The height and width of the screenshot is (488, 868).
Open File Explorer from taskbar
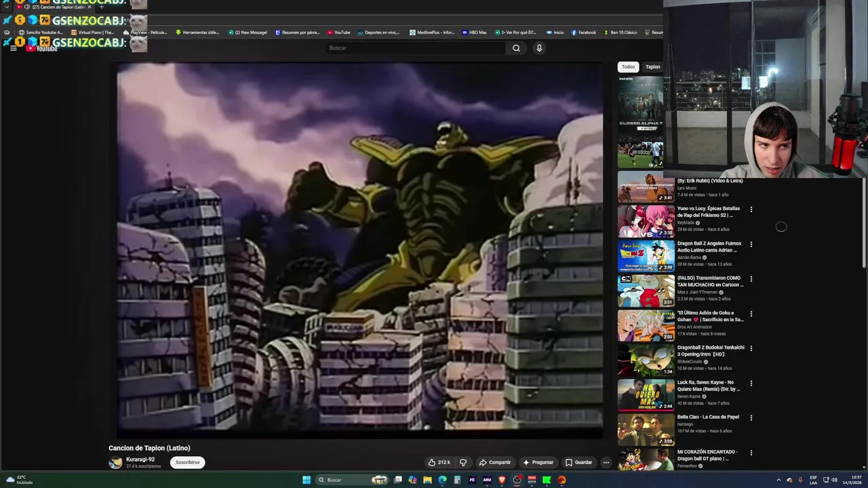point(427,480)
